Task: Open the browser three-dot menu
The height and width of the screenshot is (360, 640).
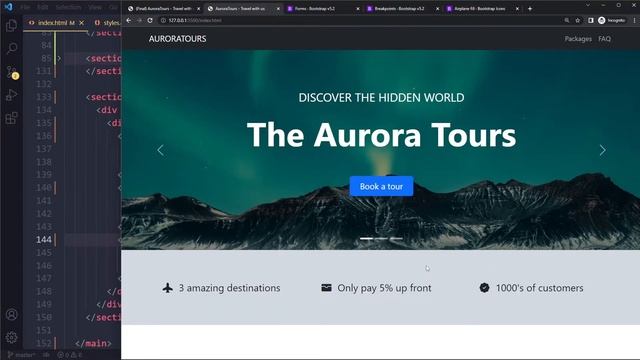Action: tap(634, 20)
